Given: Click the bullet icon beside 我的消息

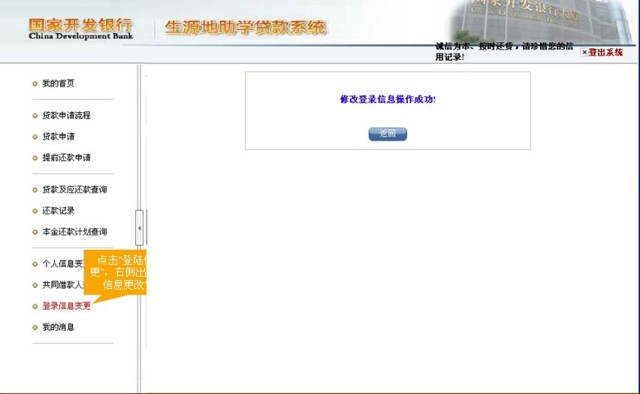Looking at the screenshot, I should click(35, 327).
